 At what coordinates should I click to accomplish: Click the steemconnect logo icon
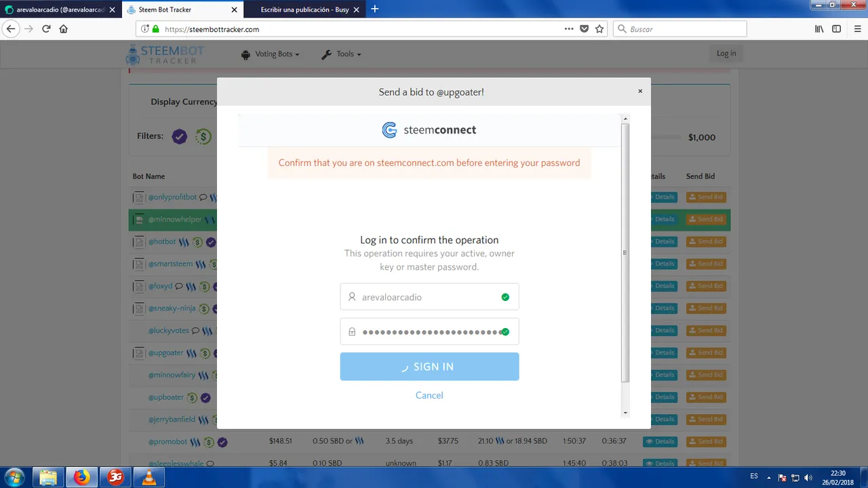[389, 130]
